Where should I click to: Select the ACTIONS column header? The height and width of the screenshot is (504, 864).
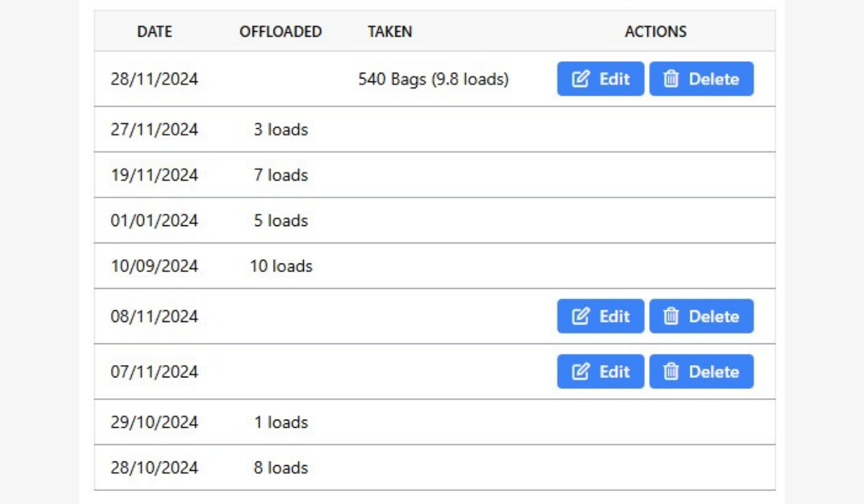click(655, 32)
